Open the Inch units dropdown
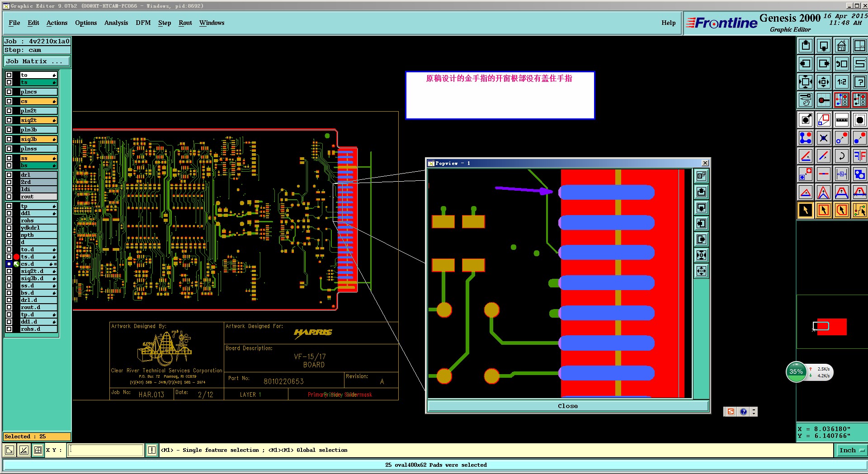 coord(851,450)
